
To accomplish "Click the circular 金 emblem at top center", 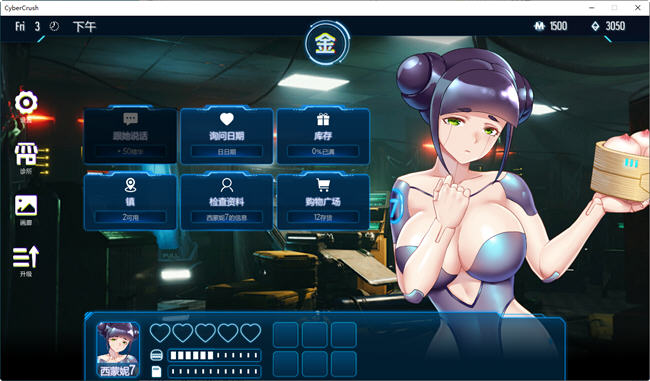I will click(325, 43).
